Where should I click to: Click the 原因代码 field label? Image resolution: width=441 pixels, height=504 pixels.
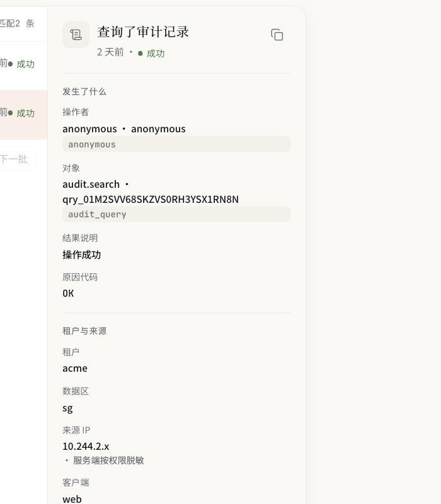pos(80,277)
